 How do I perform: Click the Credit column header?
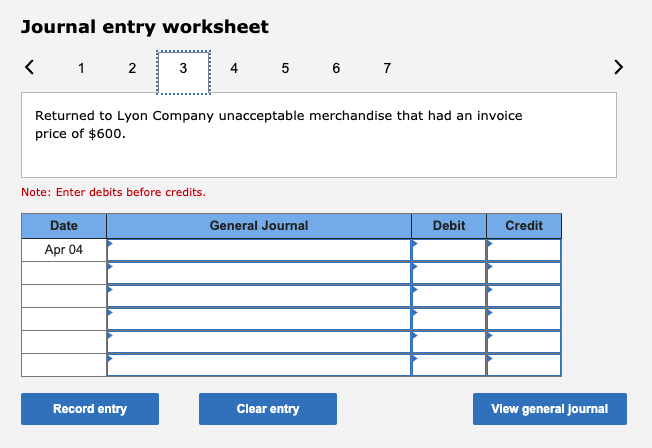(524, 226)
